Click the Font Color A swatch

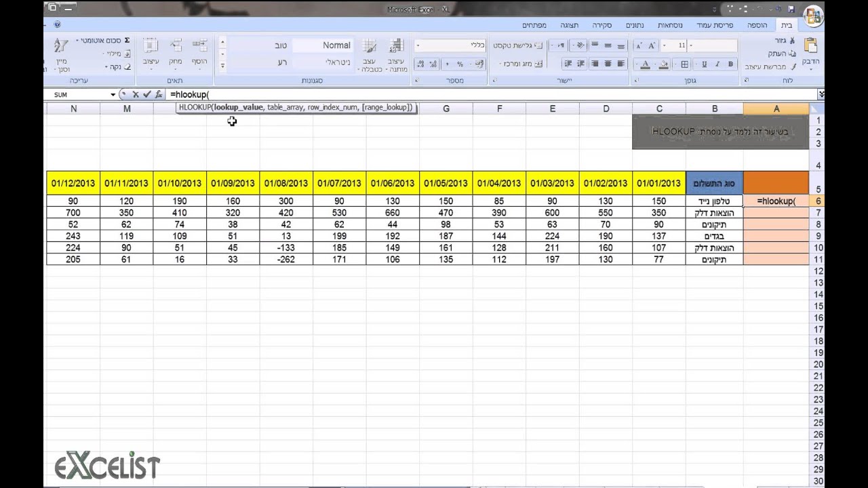pos(646,64)
